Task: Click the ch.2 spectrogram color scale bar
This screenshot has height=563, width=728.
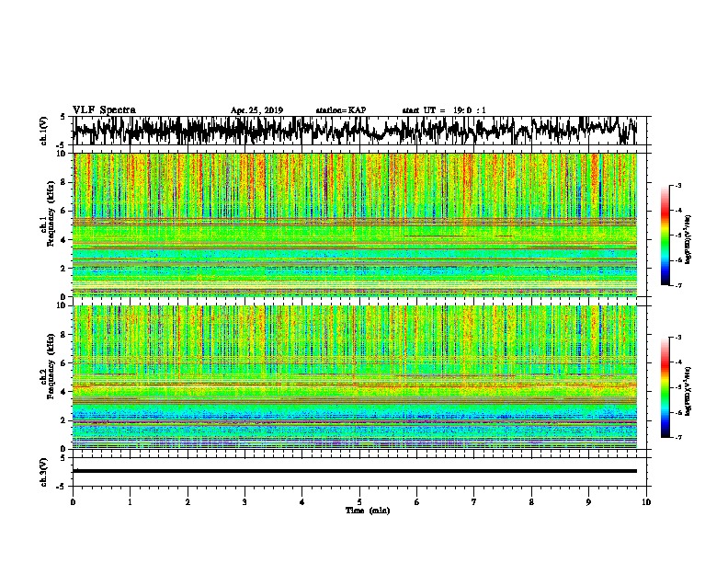Action: (665, 387)
